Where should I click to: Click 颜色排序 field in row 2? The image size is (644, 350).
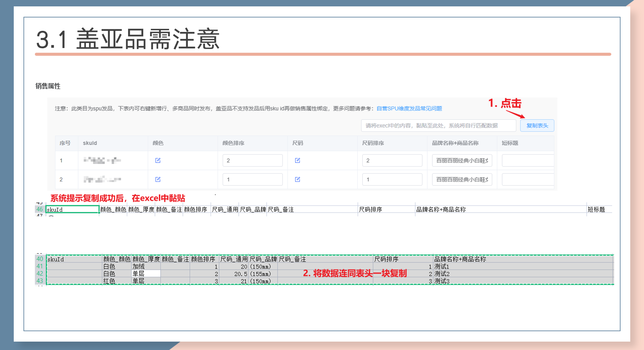252,179
